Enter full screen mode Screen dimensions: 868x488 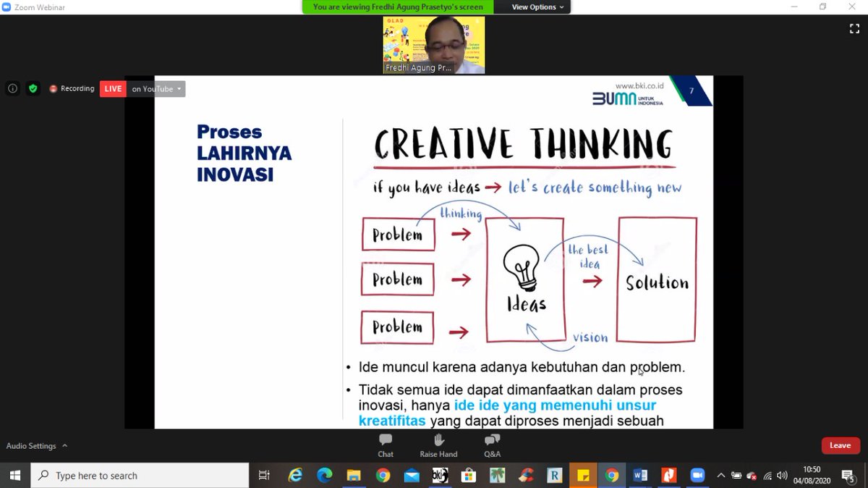click(854, 29)
